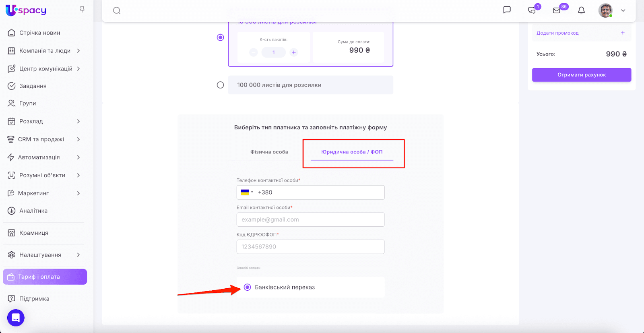This screenshot has width=644, height=333.
Task: Open the notifications bell
Action: click(x=581, y=10)
